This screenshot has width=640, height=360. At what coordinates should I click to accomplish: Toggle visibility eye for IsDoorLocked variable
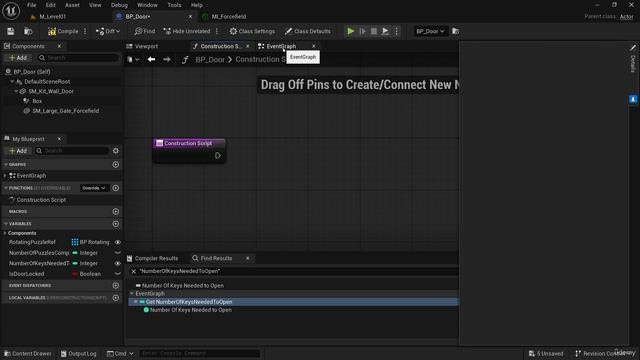point(118,274)
